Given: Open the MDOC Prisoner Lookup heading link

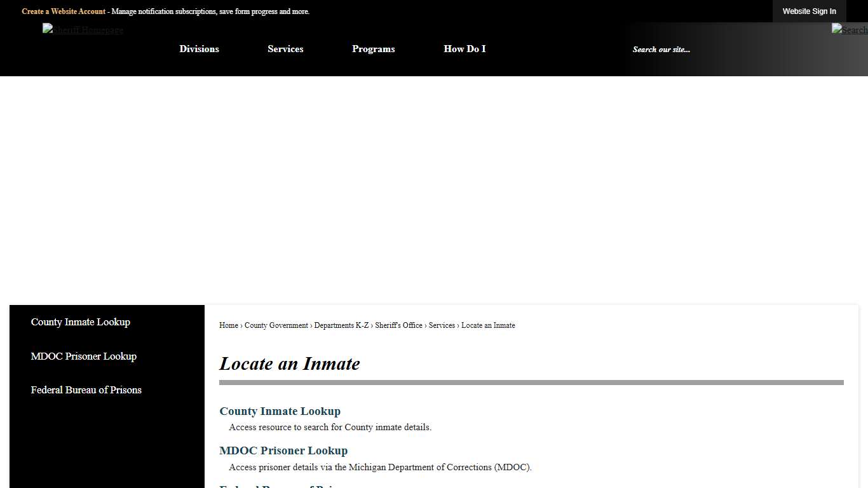Looking at the screenshot, I should (x=283, y=451).
